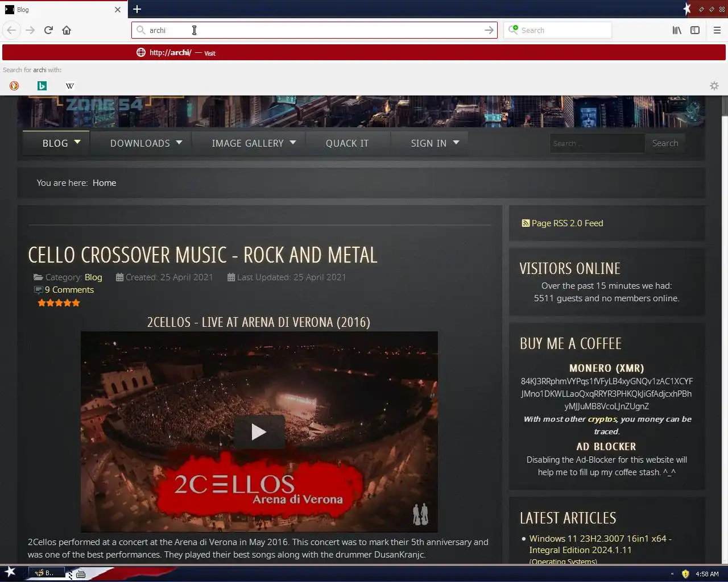Follow the Home breadcrumb link
The height and width of the screenshot is (582, 728).
104,182
